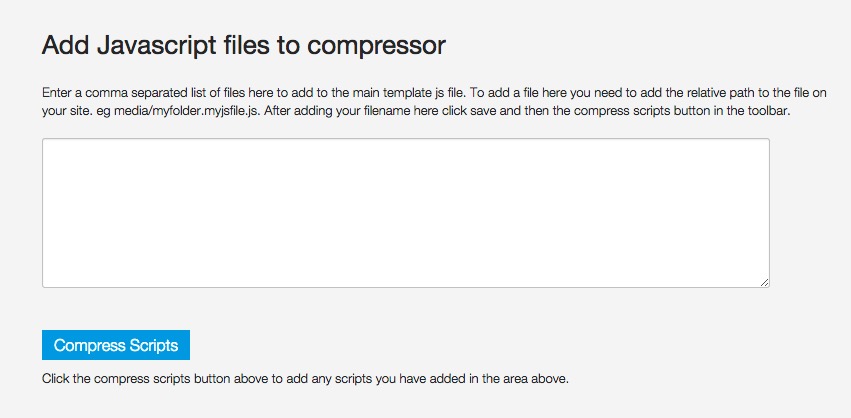The width and height of the screenshot is (851, 418).
Task: Click the word 'Javascript' in the heading
Action: click(x=157, y=46)
